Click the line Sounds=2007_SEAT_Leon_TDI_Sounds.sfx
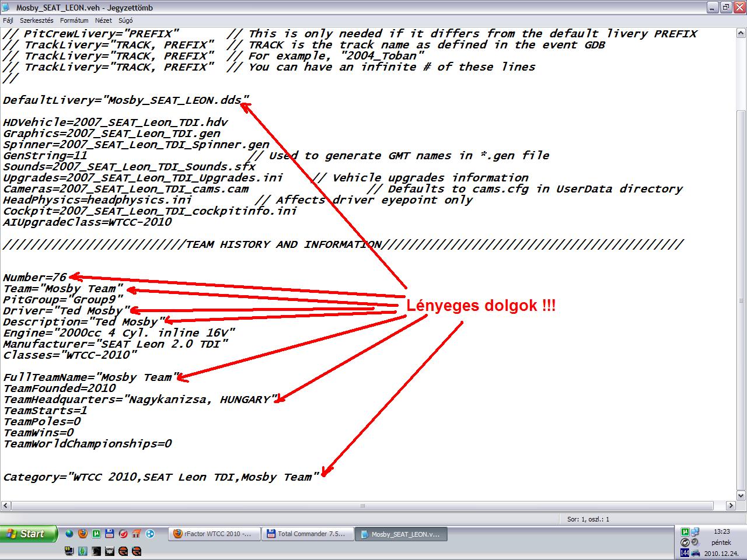747x560 pixels. click(129, 167)
